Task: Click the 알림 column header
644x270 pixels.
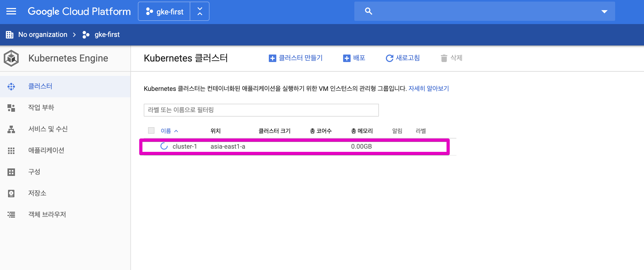Action: 397,131
